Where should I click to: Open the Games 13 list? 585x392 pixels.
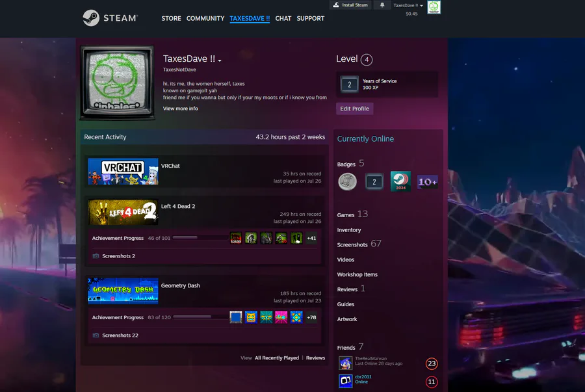pyautogui.click(x=352, y=215)
